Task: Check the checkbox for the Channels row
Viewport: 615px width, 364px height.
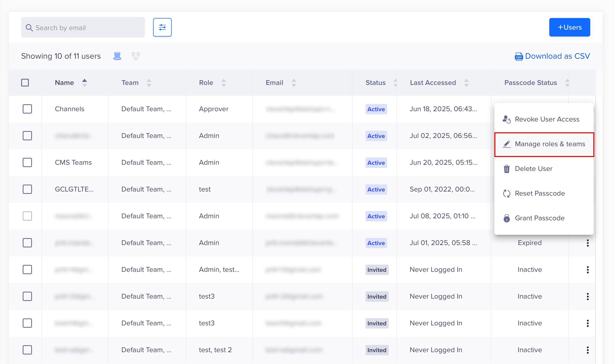Action: [27, 109]
